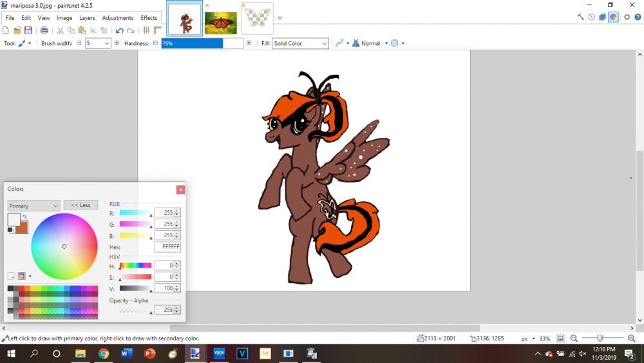Click the Zoom out magnifier icon

pyautogui.click(x=574, y=338)
